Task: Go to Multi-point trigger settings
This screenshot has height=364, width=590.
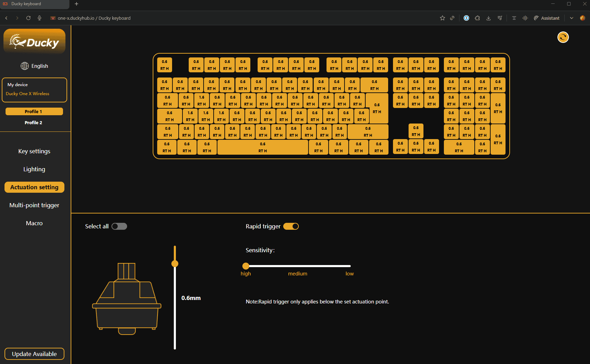Action: click(34, 205)
